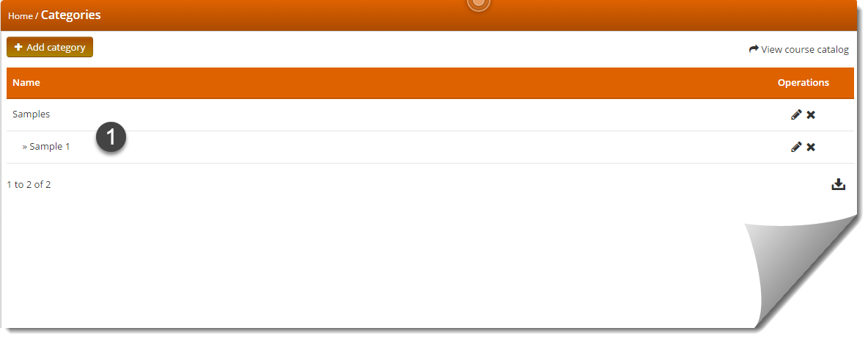
Task: Delete the Samples category using X icon
Action: click(x=811, y=114)
